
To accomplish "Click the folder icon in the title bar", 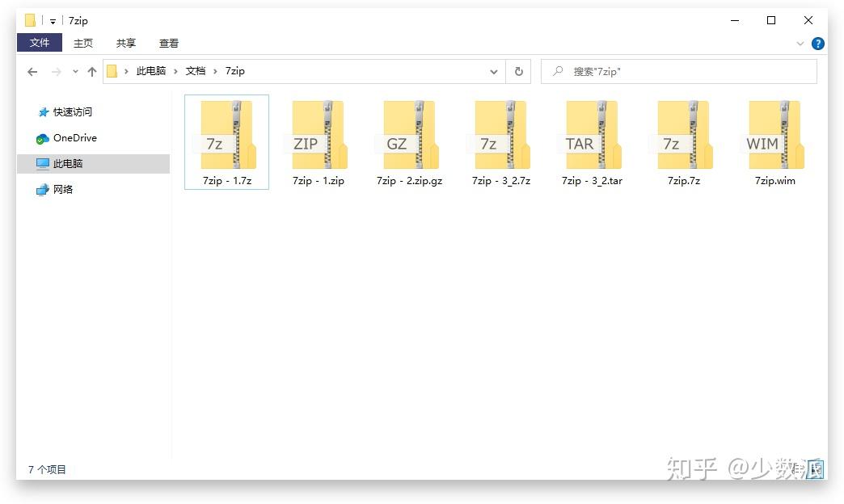I will (x=30, y=20).
